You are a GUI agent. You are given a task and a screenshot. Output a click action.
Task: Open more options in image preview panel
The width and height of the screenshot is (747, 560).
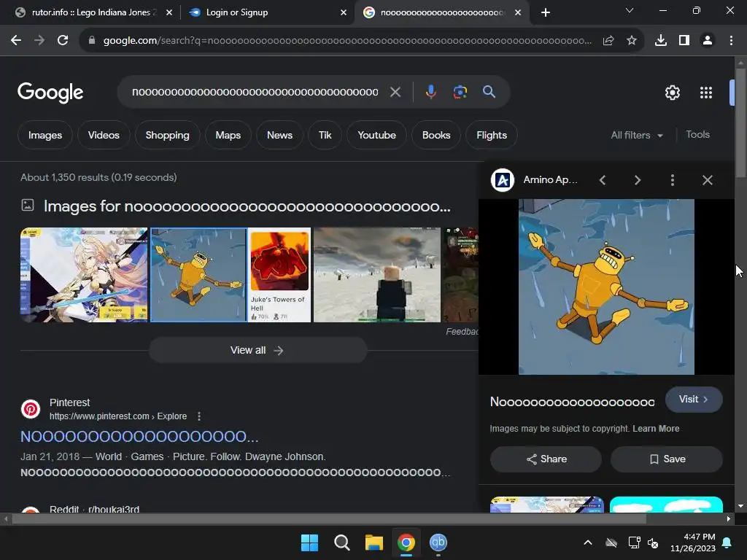tap(672, 180)
